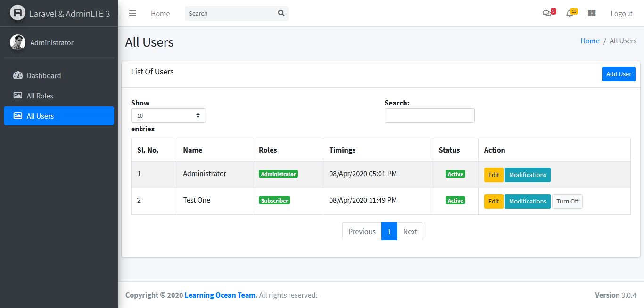The image size is (644, 308).
Task: Turn Off the Test One user
Action: (x=568, y=201)
